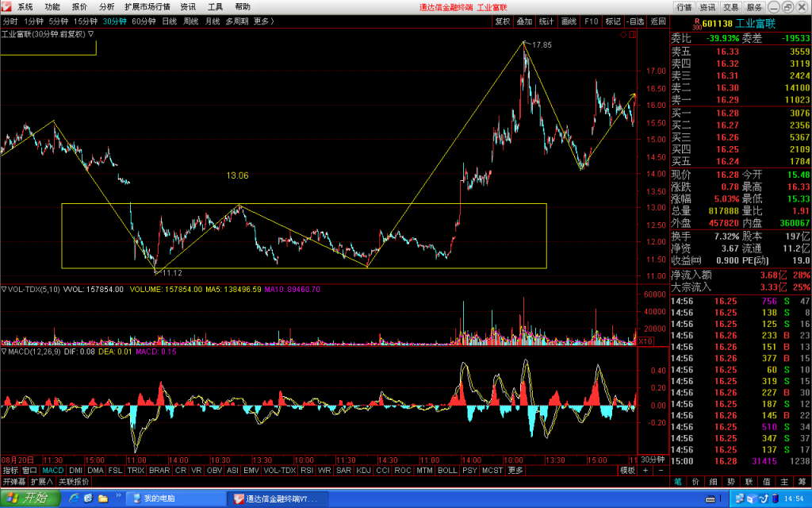Open the folder icon in the quick launch
This screenshot has width=812, height=508.
(103, 498)
